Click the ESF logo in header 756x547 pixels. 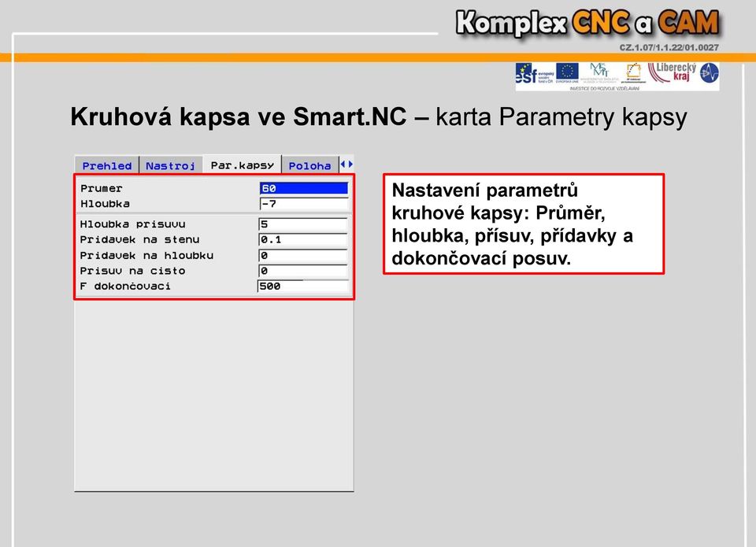tap(534, 73)
